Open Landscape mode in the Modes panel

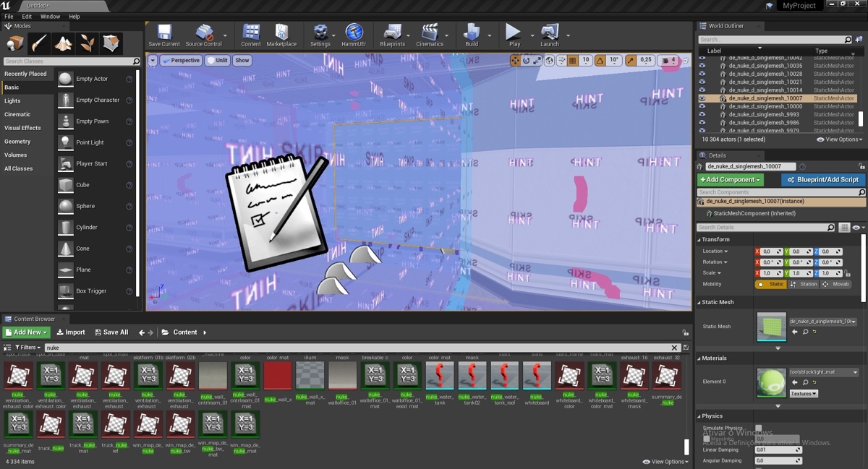click(63, 43)
